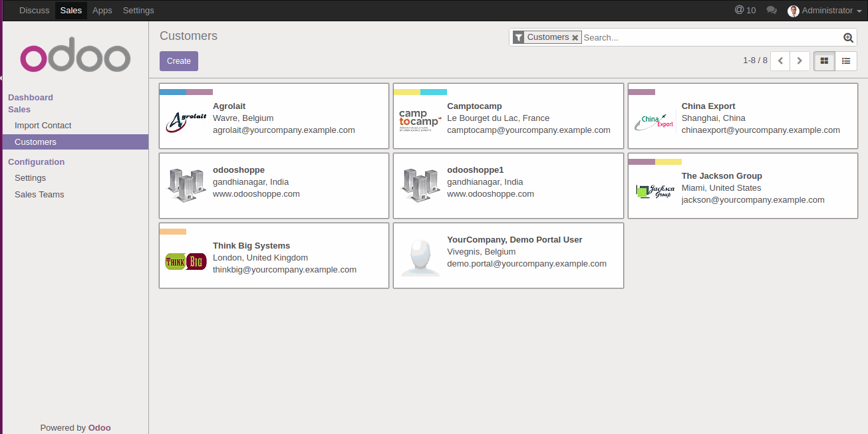Image resolution: width=868 pixels, height=434 pixels.
Task: Click the building icon on the odooshoppe card
Action: click(x=186, y=185)
